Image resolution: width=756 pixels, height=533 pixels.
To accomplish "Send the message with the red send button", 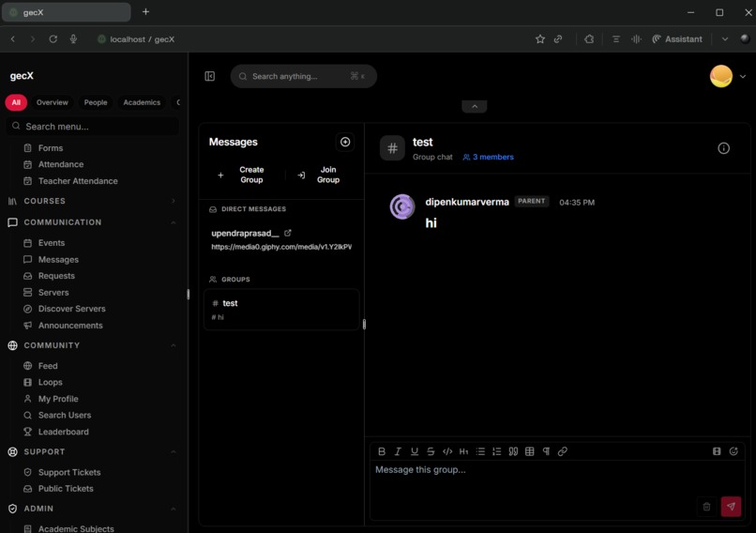I will click(731, 507).
